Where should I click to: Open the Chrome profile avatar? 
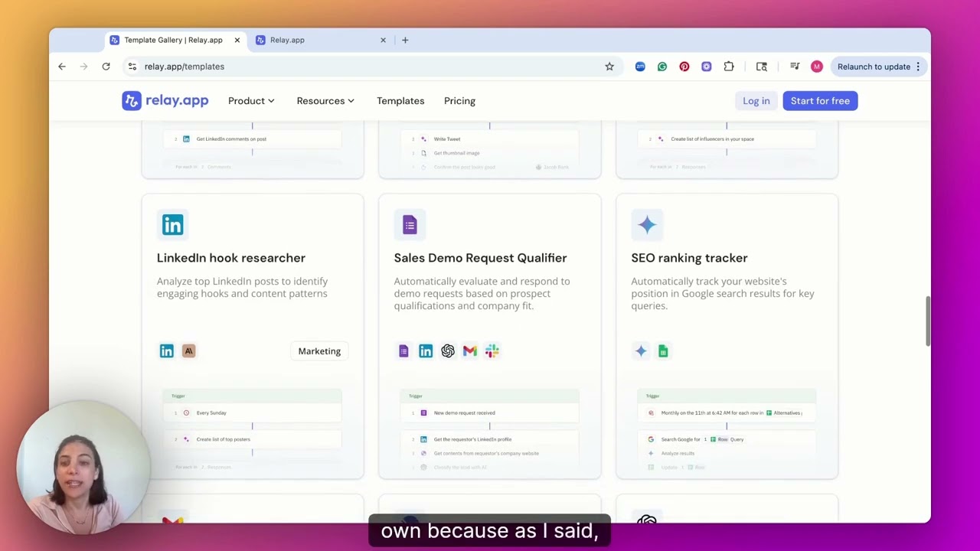pos(817,67)
